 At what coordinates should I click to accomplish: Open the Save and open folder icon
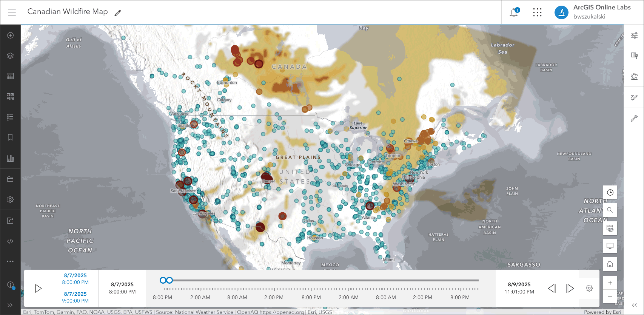pyautogui.click(x=10, y=179)
